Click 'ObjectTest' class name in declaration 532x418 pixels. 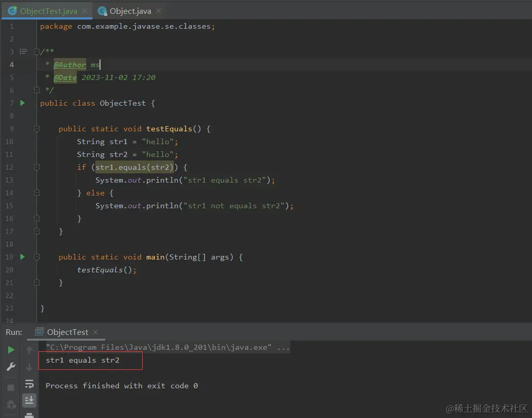pos(123,103)
